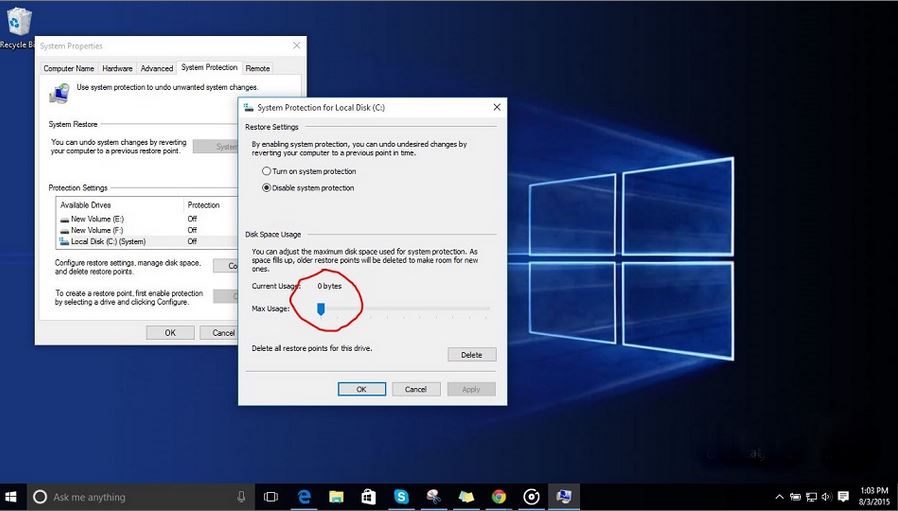Click the volume speaker tray icon

coord(826,497)
